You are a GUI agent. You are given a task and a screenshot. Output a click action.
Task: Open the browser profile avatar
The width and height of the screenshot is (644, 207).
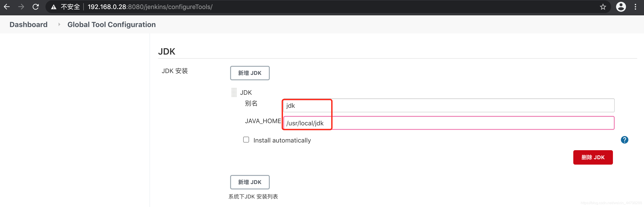(621, 7)
